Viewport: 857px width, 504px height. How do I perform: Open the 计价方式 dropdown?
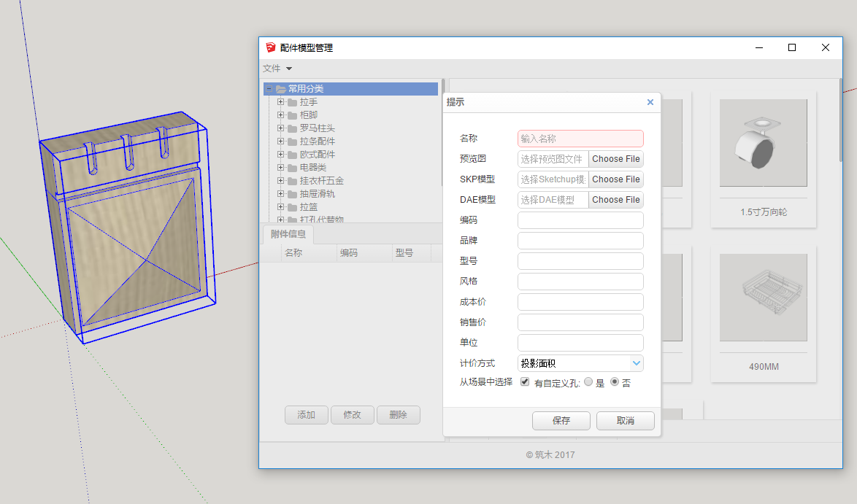pos(636,363)
